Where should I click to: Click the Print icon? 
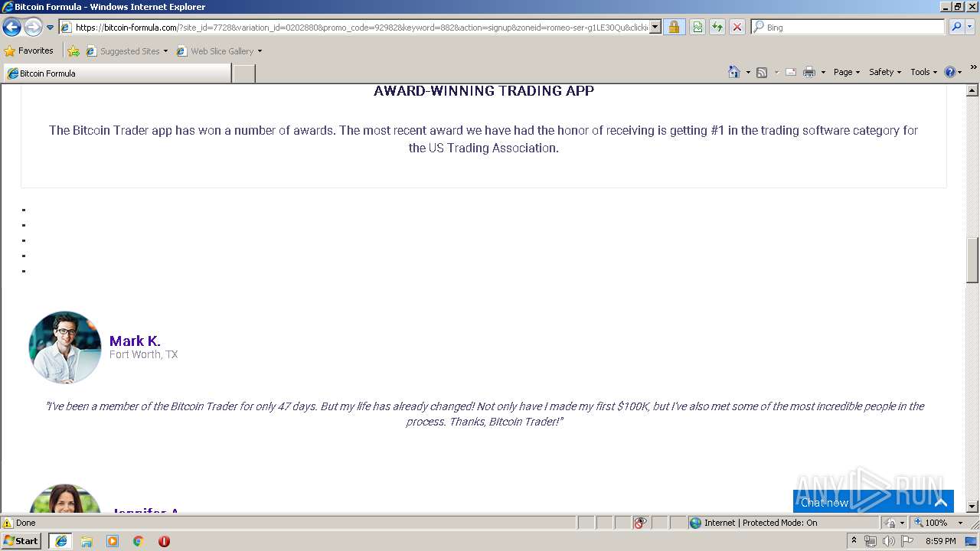[809, 72]
